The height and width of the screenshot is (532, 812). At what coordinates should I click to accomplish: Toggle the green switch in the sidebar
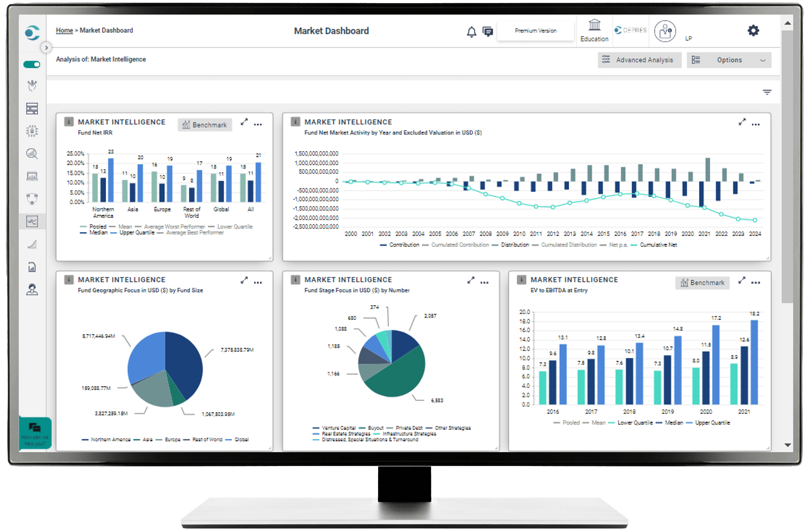(x=32, y=64)
